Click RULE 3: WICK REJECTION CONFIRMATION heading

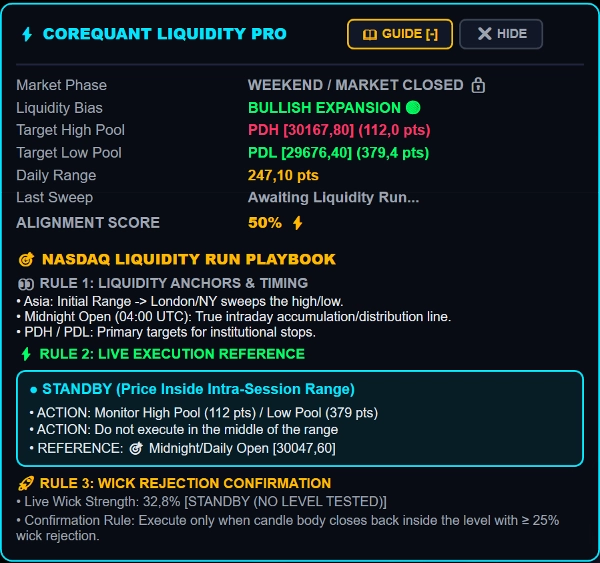click(x=185, y=483)
